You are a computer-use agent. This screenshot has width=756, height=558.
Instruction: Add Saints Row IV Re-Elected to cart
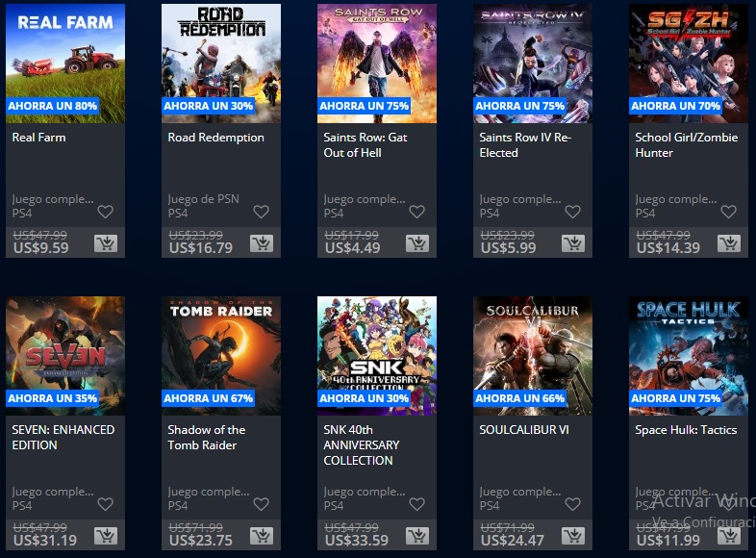[573, 243]
